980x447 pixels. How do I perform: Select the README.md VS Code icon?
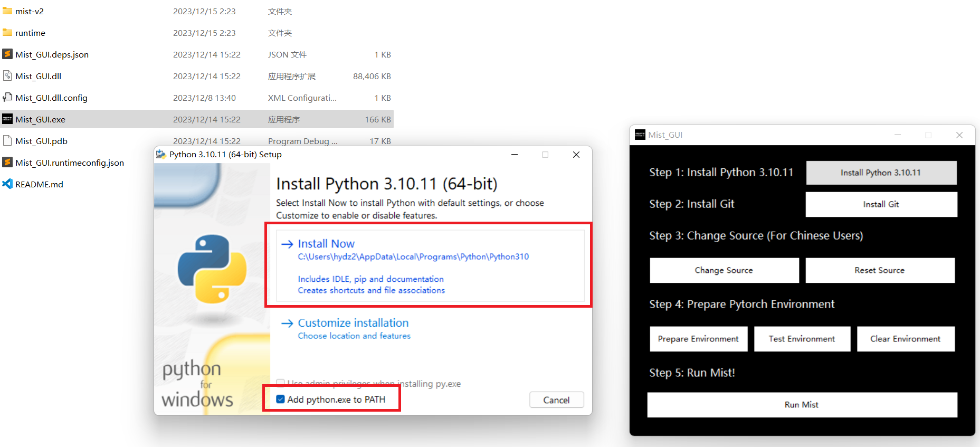pyautogui.click(x=7, y=184)
